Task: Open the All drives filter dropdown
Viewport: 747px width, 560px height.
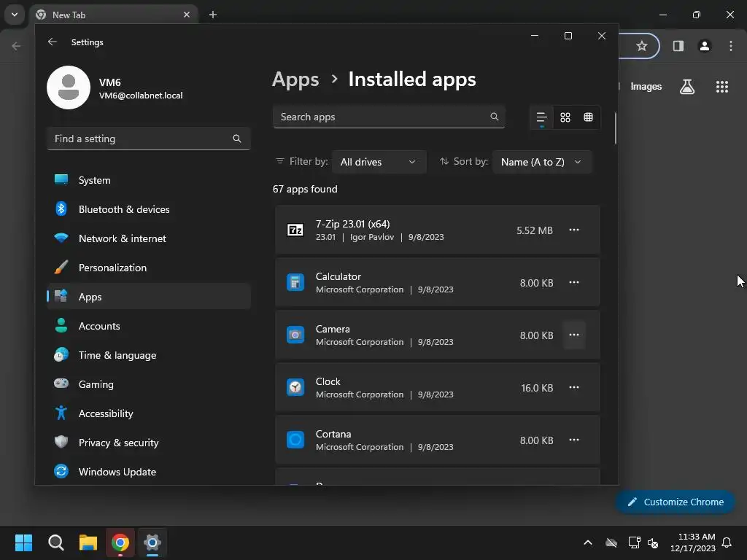Action: [379, 162]
